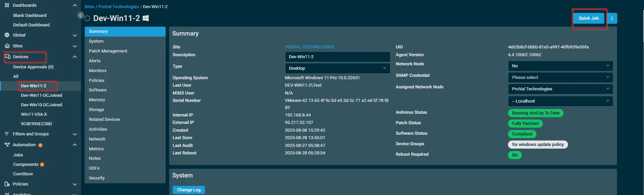Click the Sites home icon

(x=7, y=46)
